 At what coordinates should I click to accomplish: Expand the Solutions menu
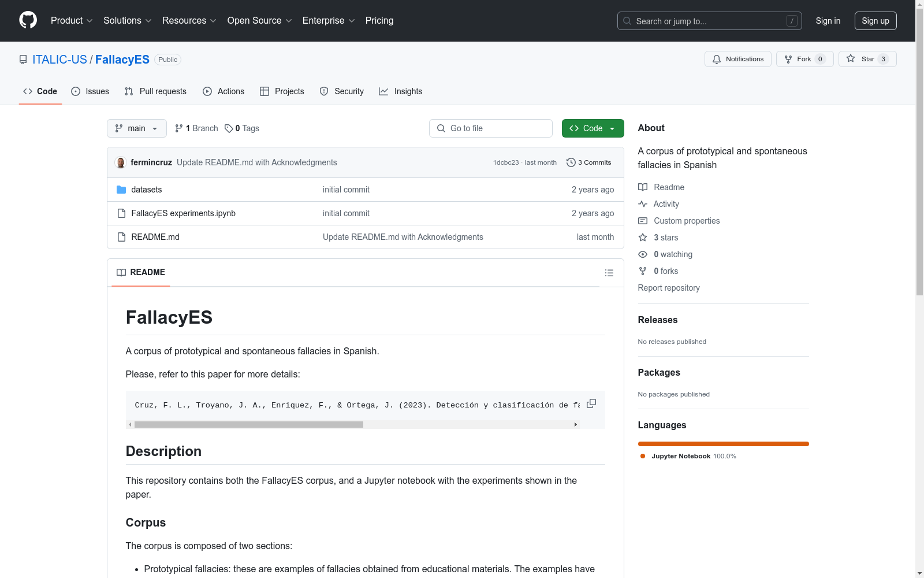(x=127, y=20)
